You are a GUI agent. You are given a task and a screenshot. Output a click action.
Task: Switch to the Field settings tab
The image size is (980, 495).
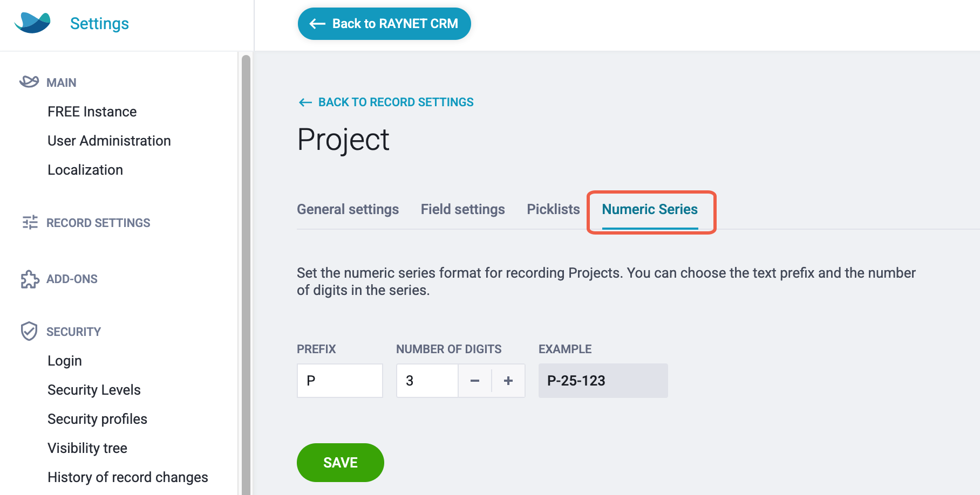[x=463, y=209]
